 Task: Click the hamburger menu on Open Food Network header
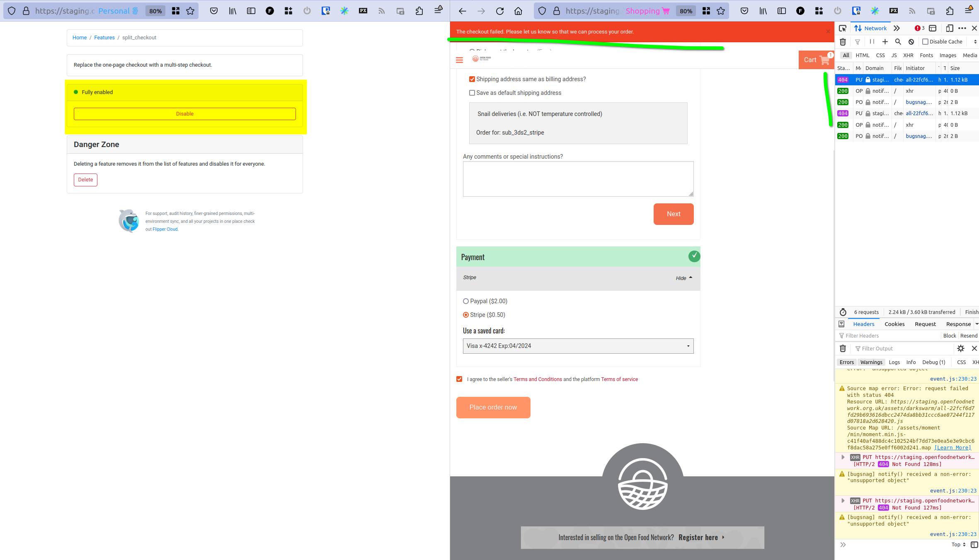tap(459, 60)
